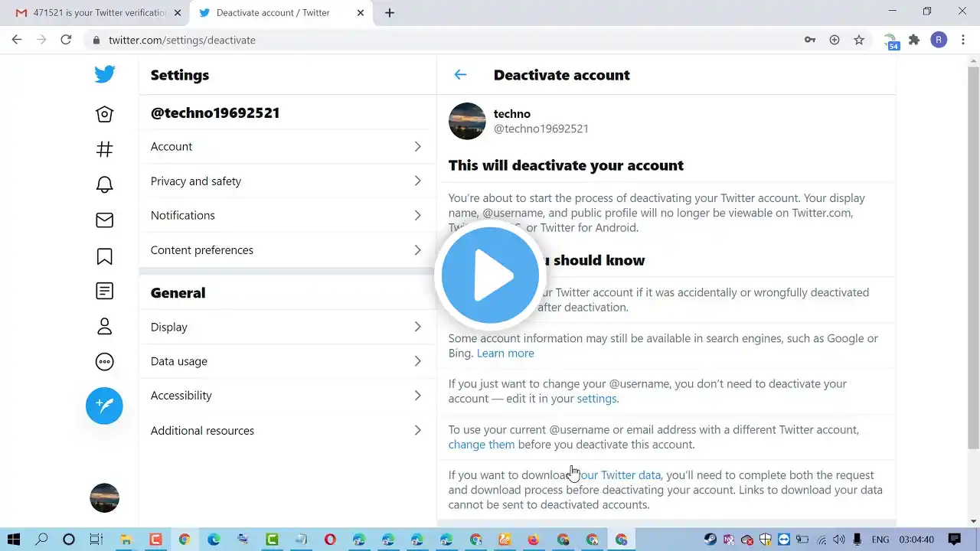The height and width of the screenshot is (551, 980).
Task: Open the More circle icon
Action: click(105, 362)
